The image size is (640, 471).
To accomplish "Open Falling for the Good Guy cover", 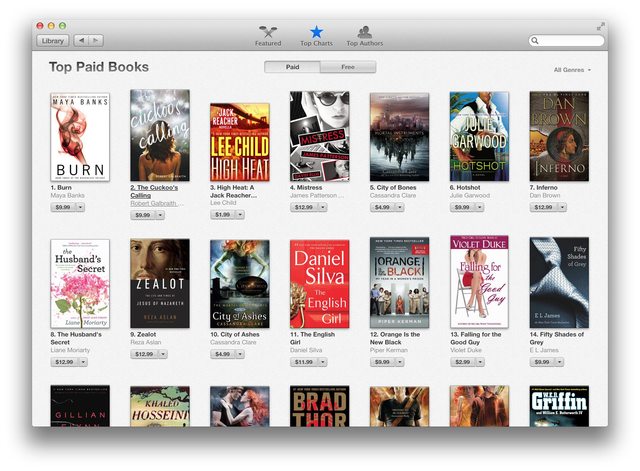I will [479, 282].
